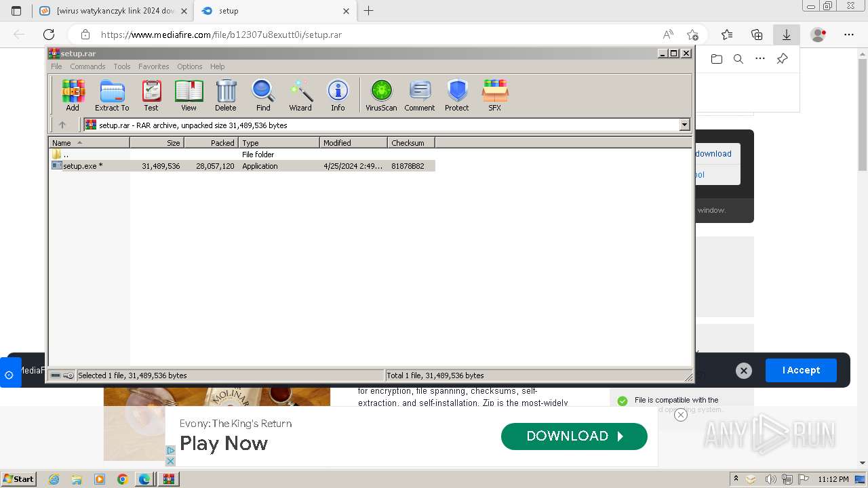Click the I Accept cookie button
This screenshot has width=868, height=488.
(801, 370)
